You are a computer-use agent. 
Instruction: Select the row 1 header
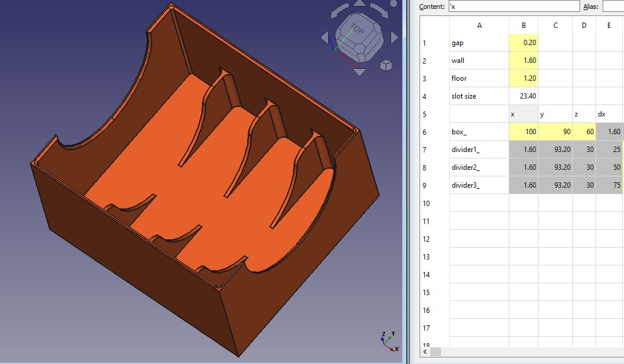tap(434, 43)
